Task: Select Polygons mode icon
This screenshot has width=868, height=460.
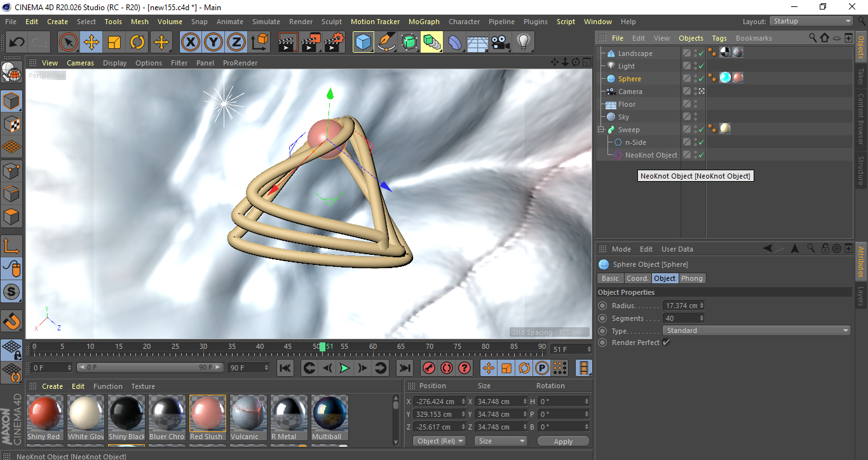Action: coord(12,217)
